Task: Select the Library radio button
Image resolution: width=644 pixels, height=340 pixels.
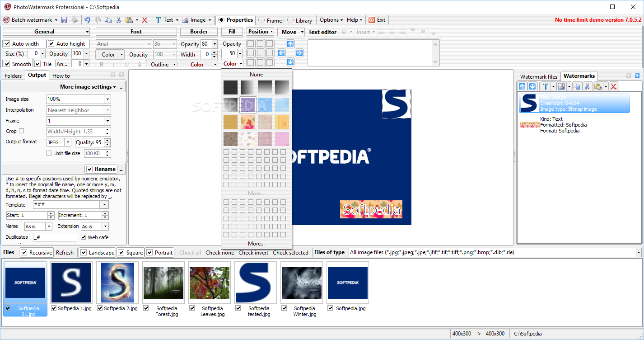Action: tap(290, 20)
